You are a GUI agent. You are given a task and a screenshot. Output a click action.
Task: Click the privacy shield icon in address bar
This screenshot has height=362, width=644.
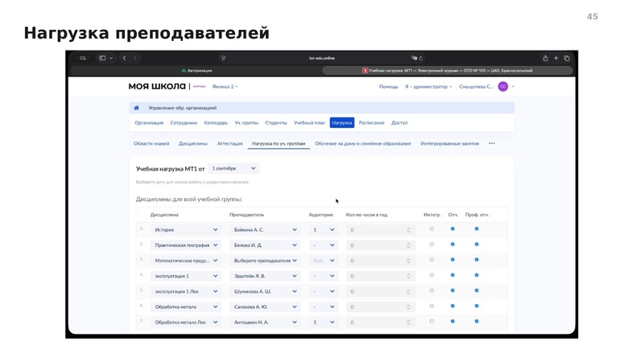point(224,58)
